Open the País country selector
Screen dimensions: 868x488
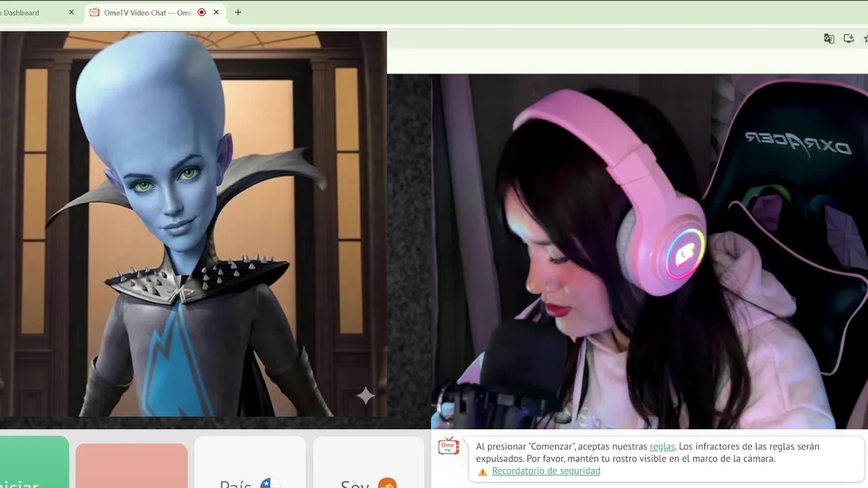point(250,462)
